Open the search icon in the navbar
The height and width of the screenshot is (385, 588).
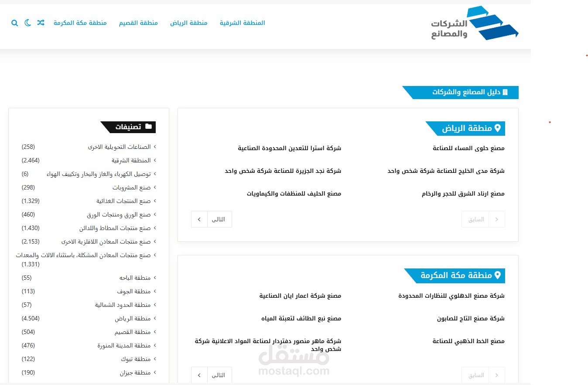coord(14,23)
